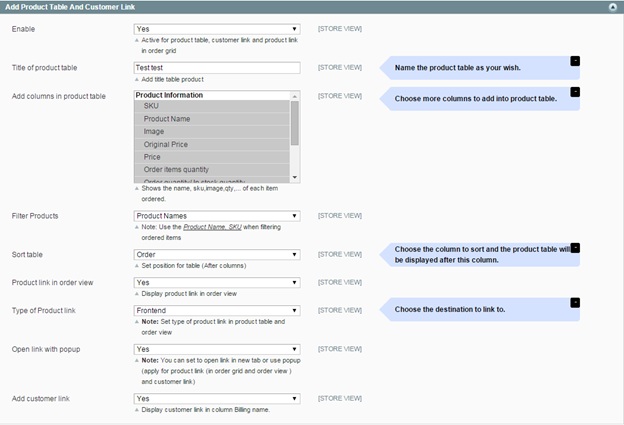The image size is (624, 425).
Task: Close the 'Name the product table' tooltip
Action: pyautogui.click(x=575, y=61)
